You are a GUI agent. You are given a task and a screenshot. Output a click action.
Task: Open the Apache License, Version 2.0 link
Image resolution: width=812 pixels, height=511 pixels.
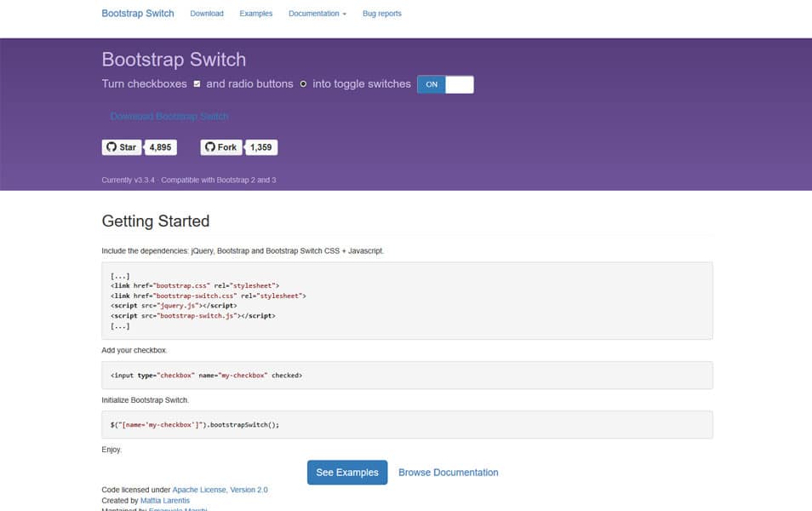220,490
